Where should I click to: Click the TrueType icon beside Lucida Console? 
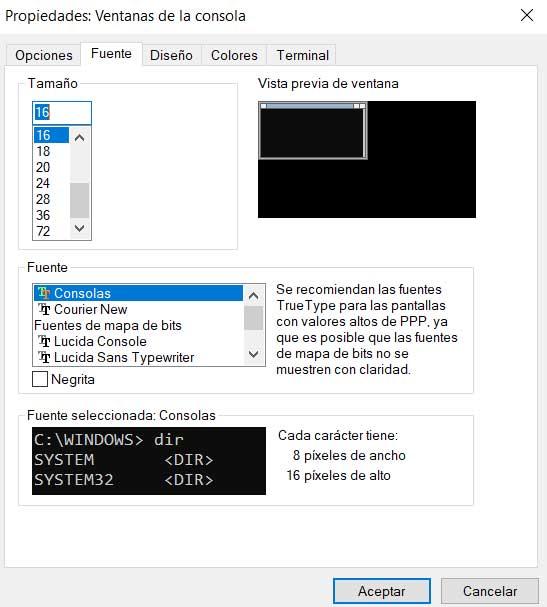coord(44,341)
